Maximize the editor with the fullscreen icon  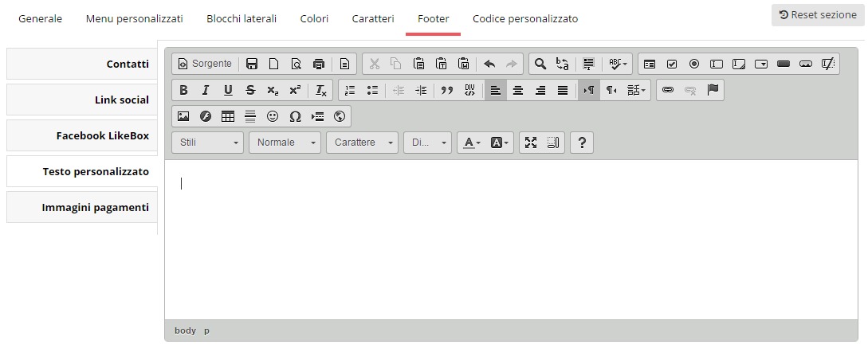tap(531, 143)
